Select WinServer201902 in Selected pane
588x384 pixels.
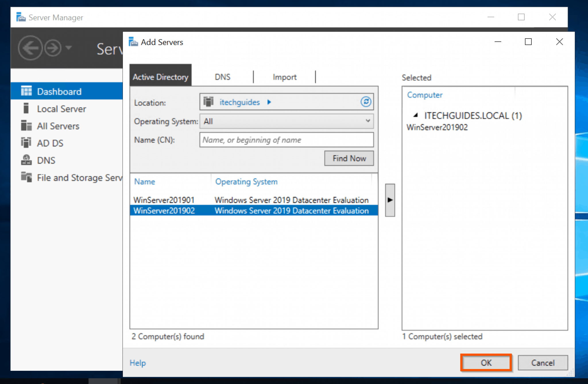(437, 127)
